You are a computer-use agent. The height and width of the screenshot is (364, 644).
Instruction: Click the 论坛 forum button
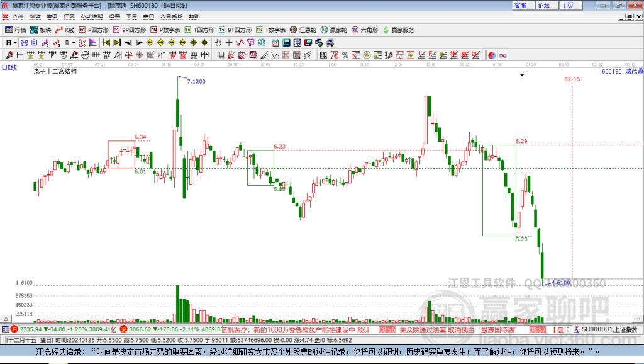547,5
